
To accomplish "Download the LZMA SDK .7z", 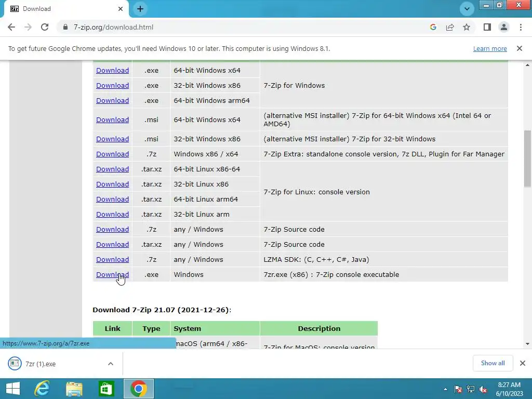I will [112, 260].
